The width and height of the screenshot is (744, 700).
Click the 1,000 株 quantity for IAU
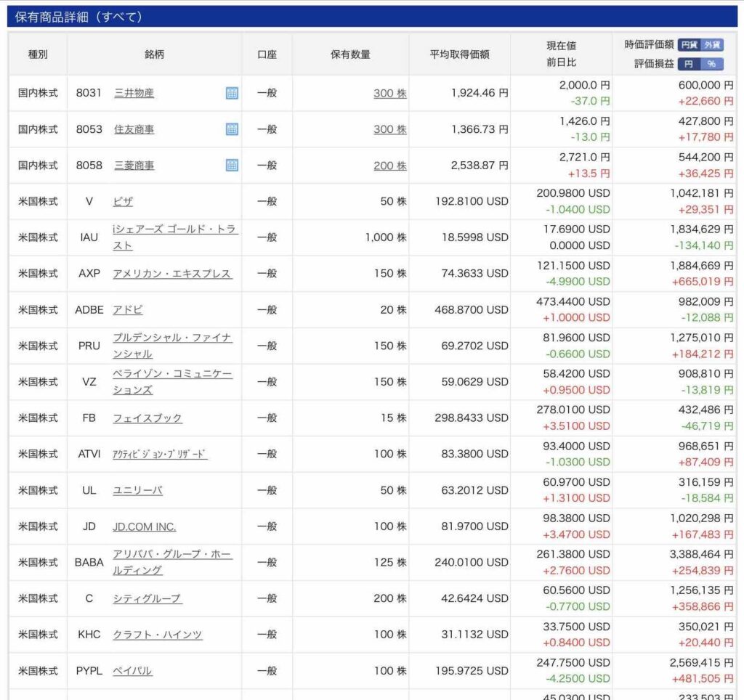click(386, 237)
